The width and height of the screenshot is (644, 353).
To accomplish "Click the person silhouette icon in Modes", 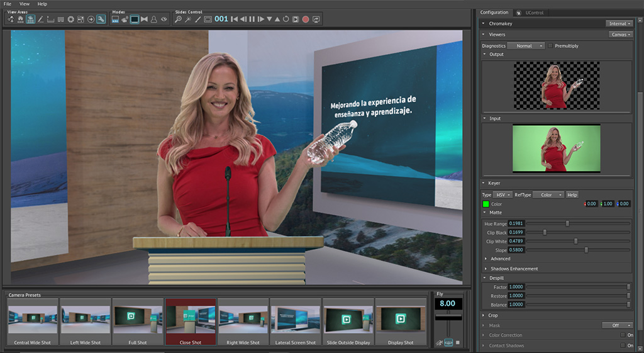I will (x=154, y=20).
